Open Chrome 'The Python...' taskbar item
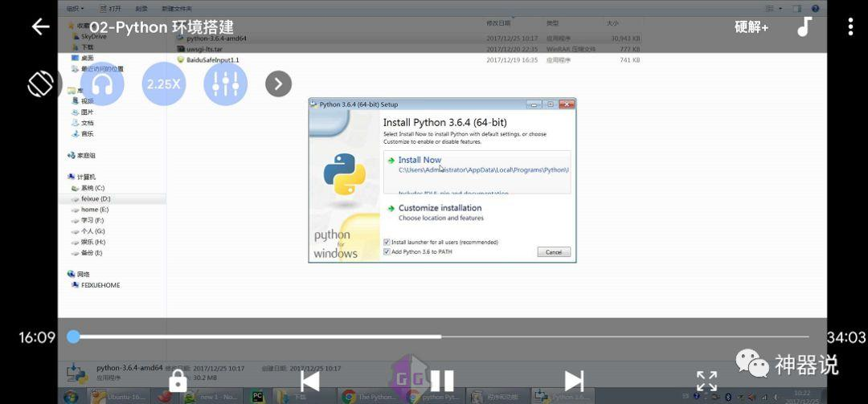Screen dimensions: 868x404 click(x=370, y=396)
